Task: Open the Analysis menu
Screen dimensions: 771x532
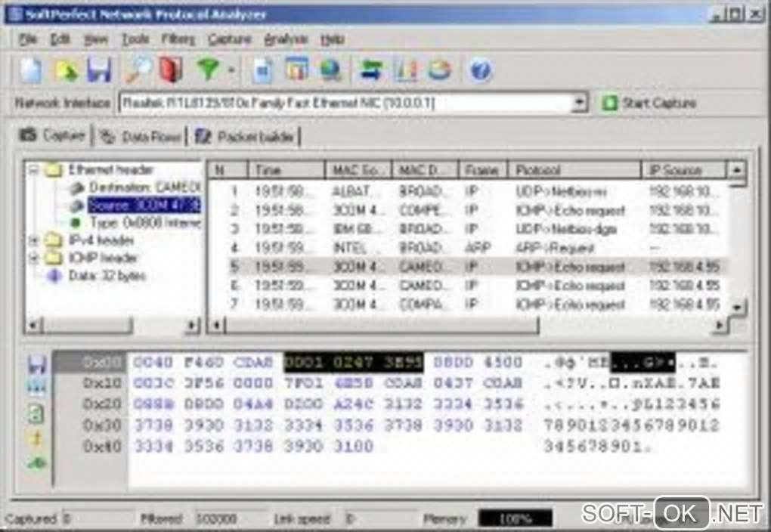Action: point(286,39)
